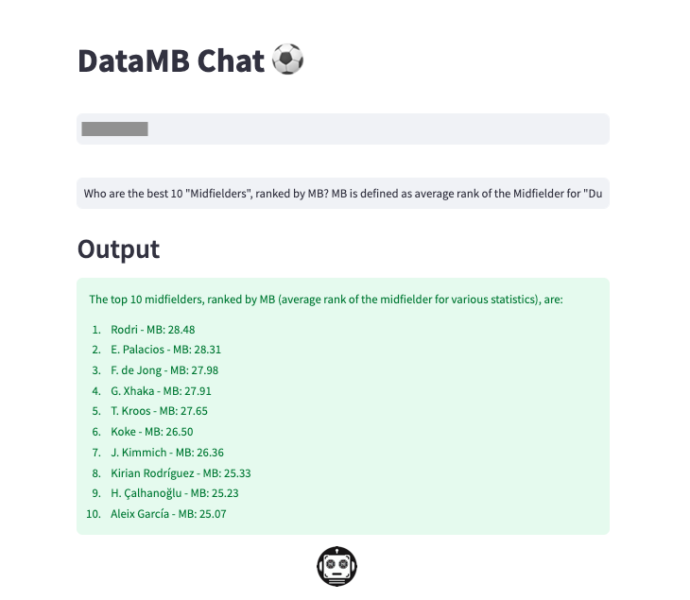Click the top 10 midfielders summary sentence

coord(326,300)
